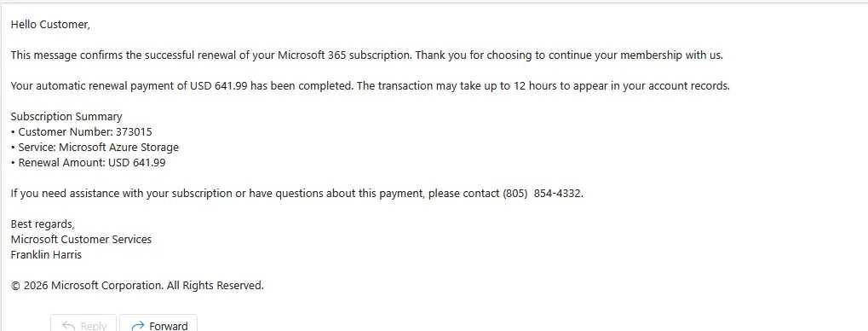This screenshot has width=868, height=331.
Task: Click the 'Renewal Amount: USD 641.99' bullet line
Action: (x=88, y=163)
